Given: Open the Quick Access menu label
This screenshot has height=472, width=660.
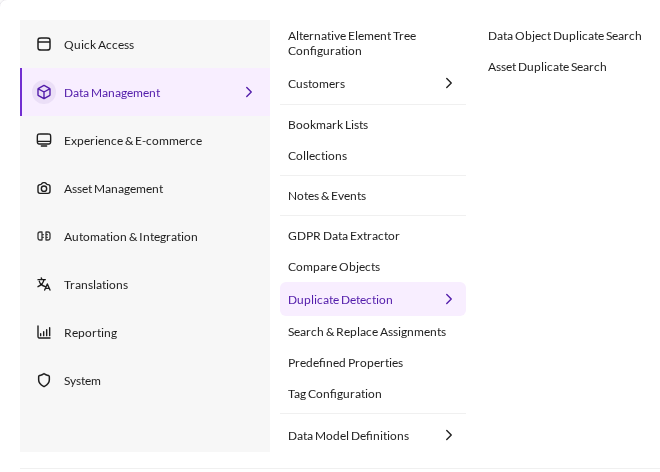Looking at the screenshot, I should 99,45.
